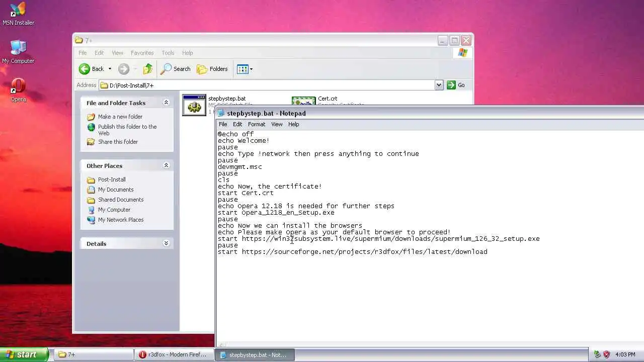Show the Folders tree pane
644x362 pixels.
[x=212, y=69]
